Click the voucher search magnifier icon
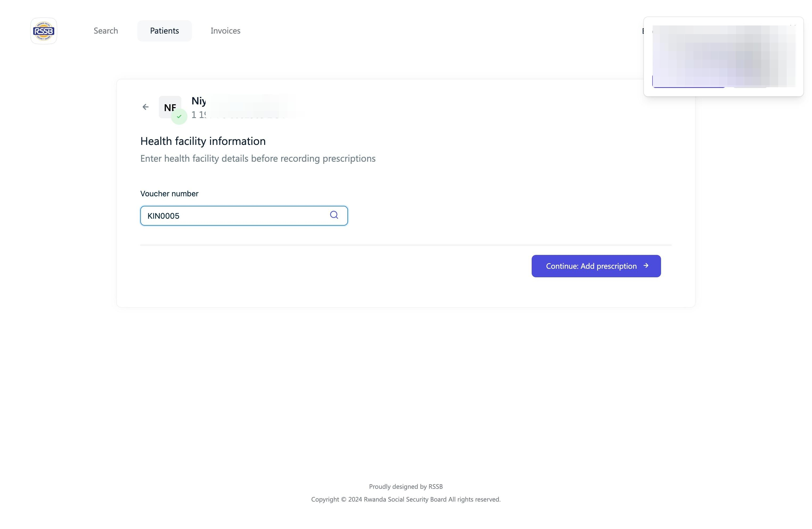The height and width of the screenshot is (529, 812). 334,215
